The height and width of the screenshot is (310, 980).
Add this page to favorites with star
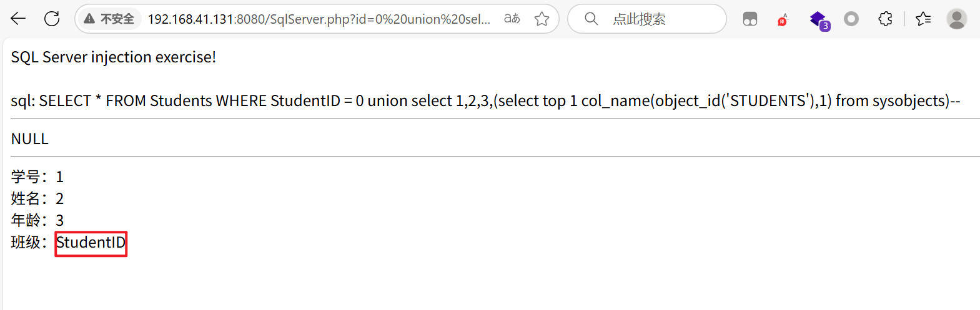(x=542, y=19)
